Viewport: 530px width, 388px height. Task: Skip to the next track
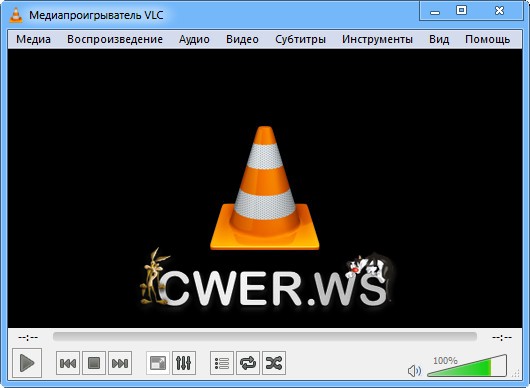pos(120,363)
